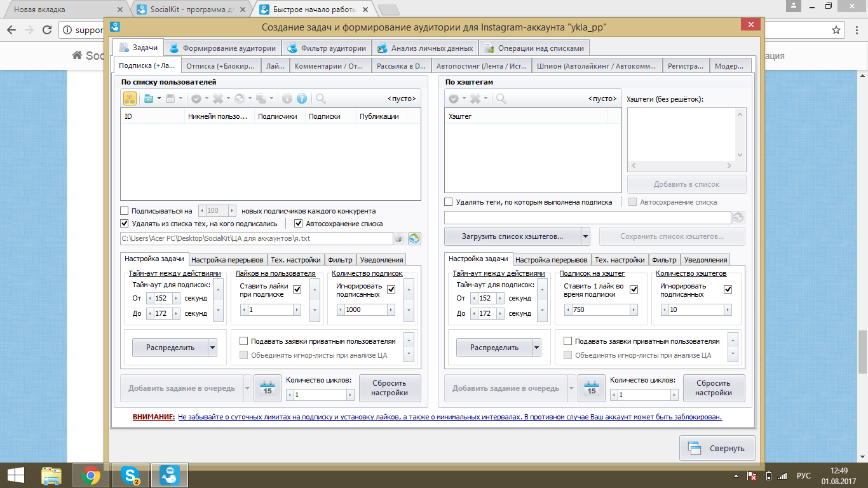Viewport: 868px width, 488px height.
Task: Click the delete X icon in hashtag toolbar
Action: [476, 98]
